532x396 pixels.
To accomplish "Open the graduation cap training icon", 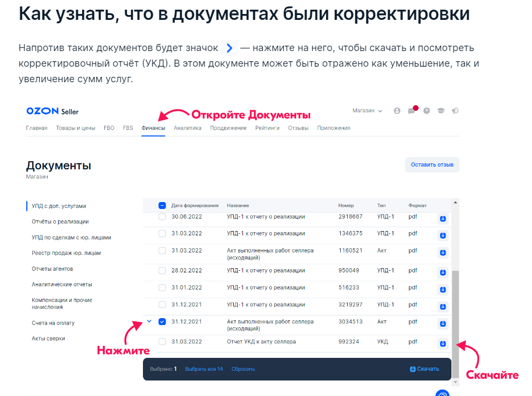I will (441, 111).
